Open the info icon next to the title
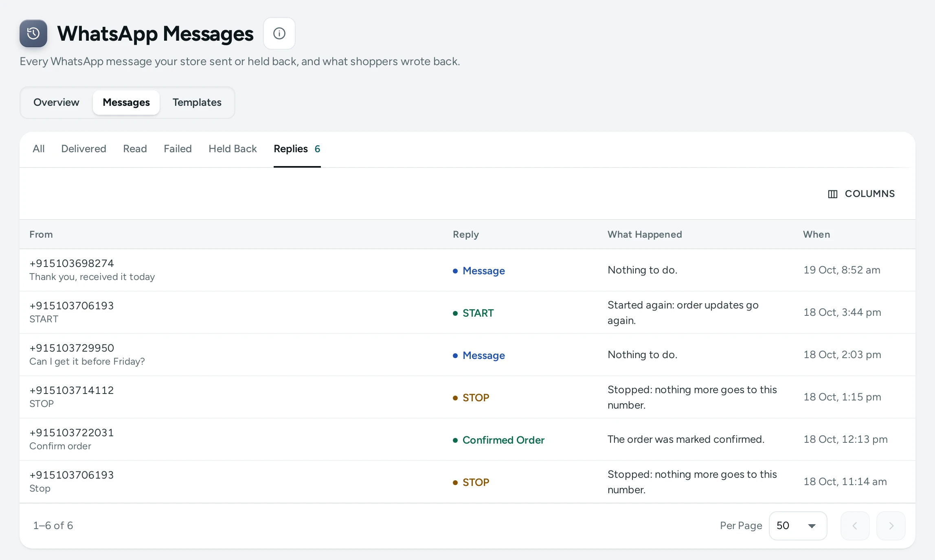 [x=279, y=33]
